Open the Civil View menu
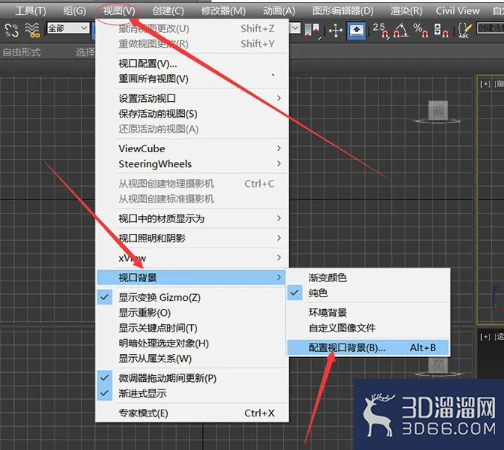 tap(458, 11)
